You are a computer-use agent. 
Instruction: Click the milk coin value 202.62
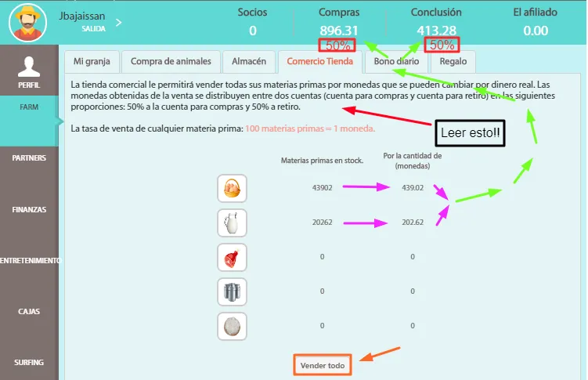pyautogui.click(x=413, y=223)
